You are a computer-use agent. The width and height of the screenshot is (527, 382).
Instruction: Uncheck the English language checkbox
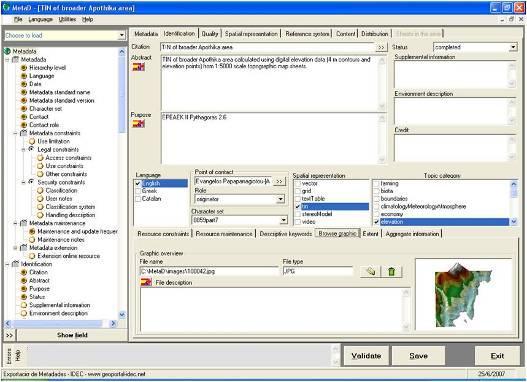click(138, 183)
